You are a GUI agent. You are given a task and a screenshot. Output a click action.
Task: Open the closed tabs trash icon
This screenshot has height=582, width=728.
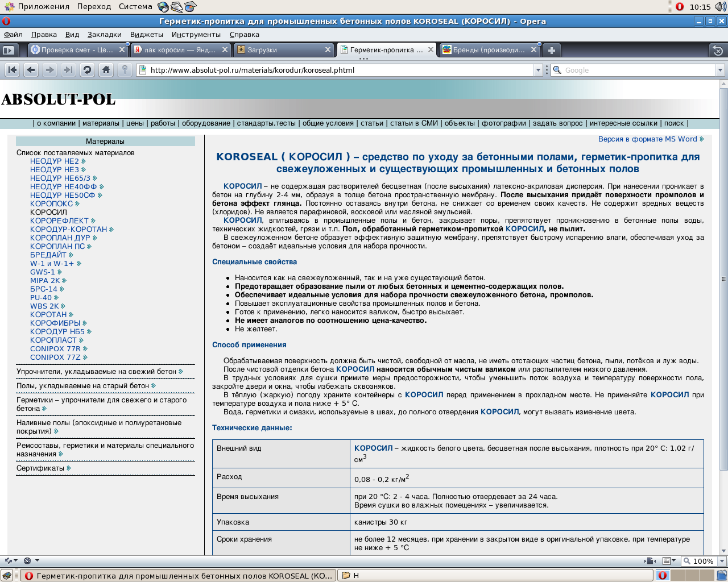718,51
